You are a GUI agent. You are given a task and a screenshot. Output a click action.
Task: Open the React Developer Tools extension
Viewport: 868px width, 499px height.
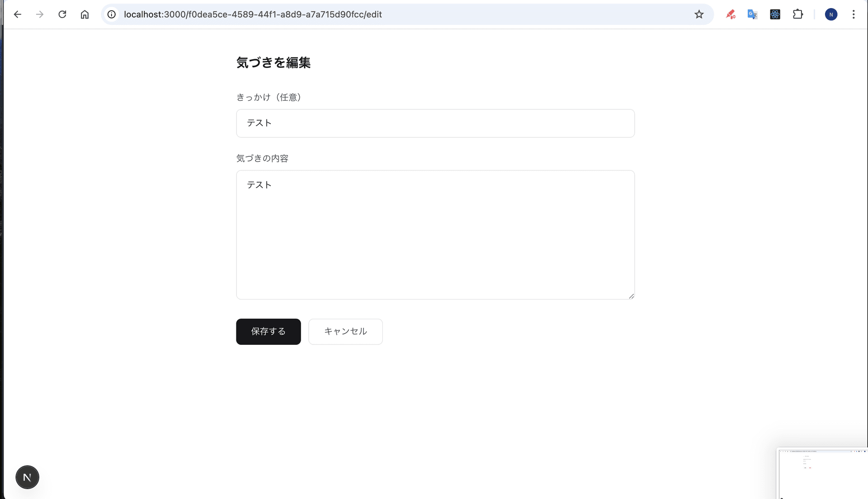pos(775,14)
